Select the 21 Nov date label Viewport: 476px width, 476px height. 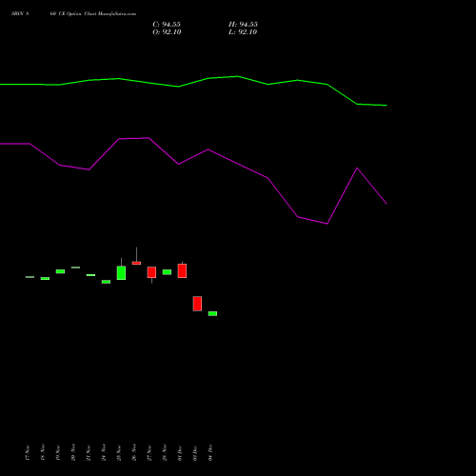(89, 452)
